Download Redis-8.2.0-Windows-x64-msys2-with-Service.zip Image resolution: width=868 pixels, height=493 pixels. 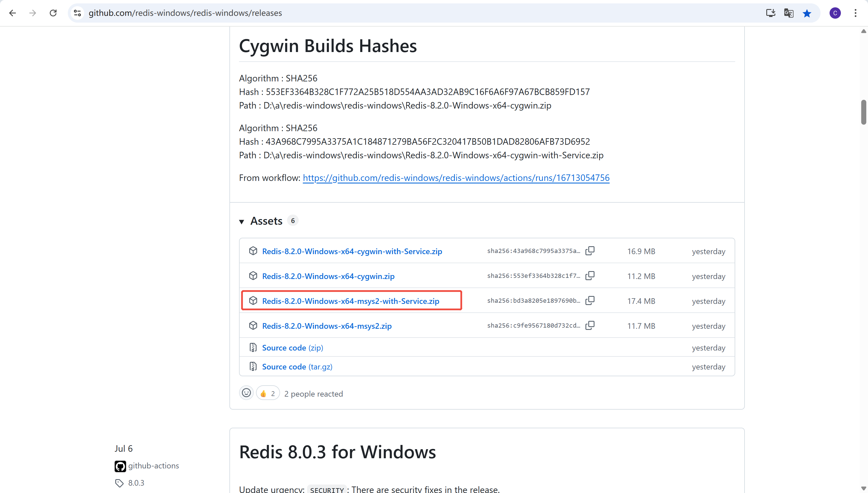pyautogui.click(x=351, y=301)
